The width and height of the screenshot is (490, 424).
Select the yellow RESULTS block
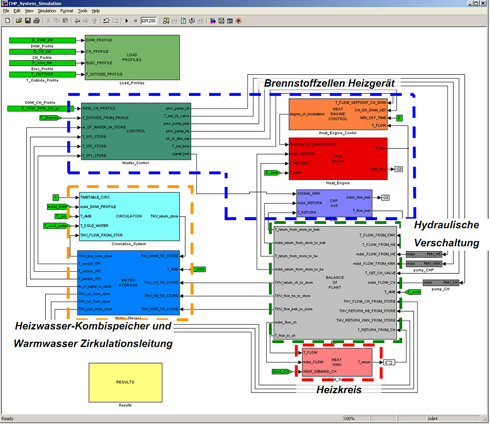(125, 382)
